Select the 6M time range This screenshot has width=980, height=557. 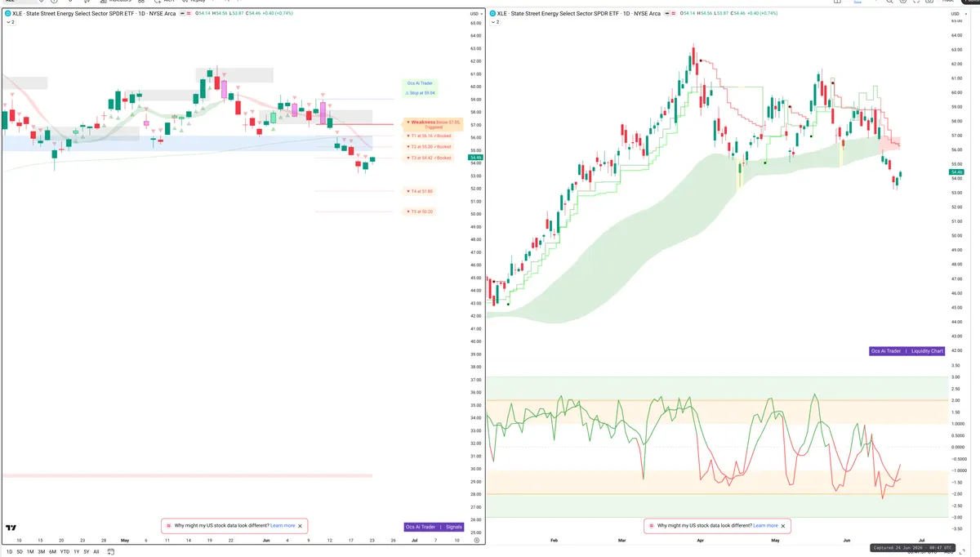click(x=52, y=551)
